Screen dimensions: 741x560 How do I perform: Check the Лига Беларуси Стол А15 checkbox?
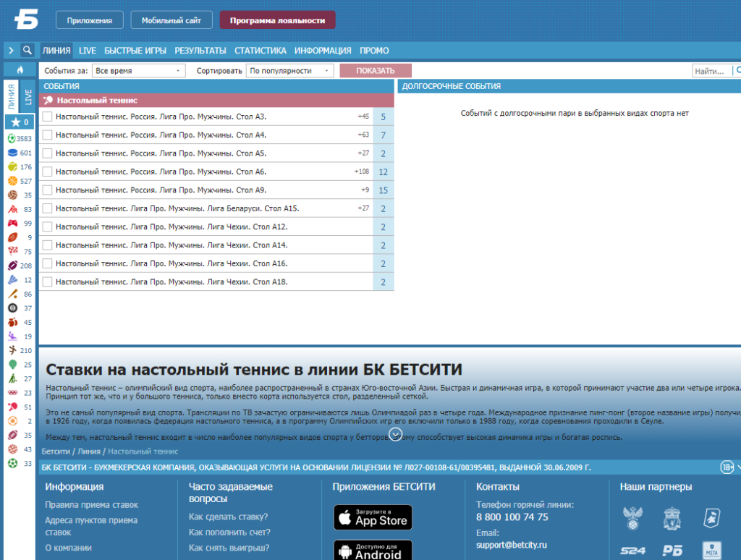47,208
